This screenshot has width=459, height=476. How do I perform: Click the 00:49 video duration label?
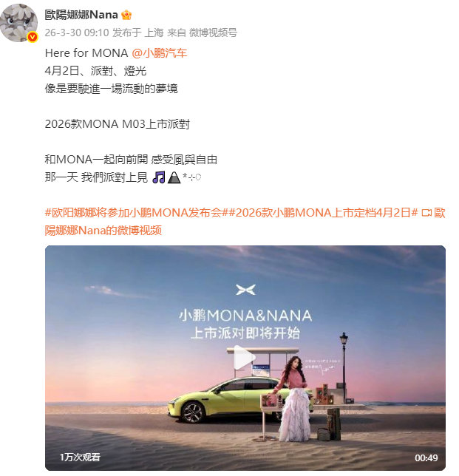click(x=426, y=458)
